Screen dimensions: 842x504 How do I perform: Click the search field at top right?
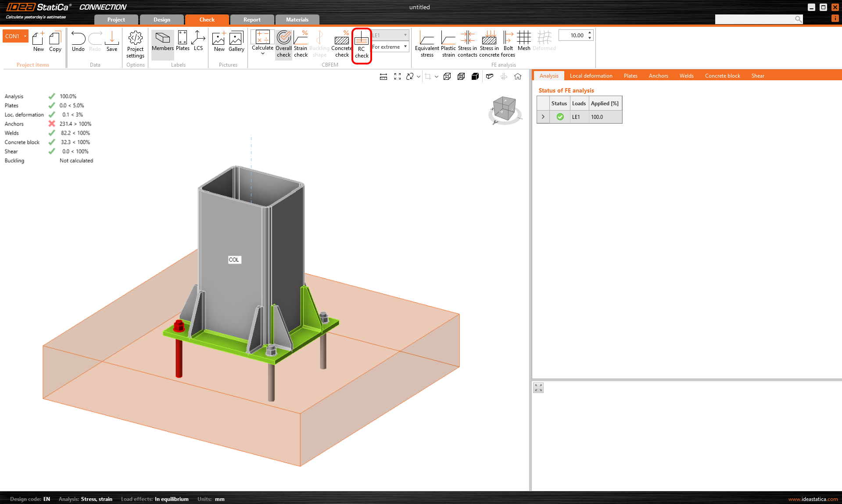tap(759, 19)
